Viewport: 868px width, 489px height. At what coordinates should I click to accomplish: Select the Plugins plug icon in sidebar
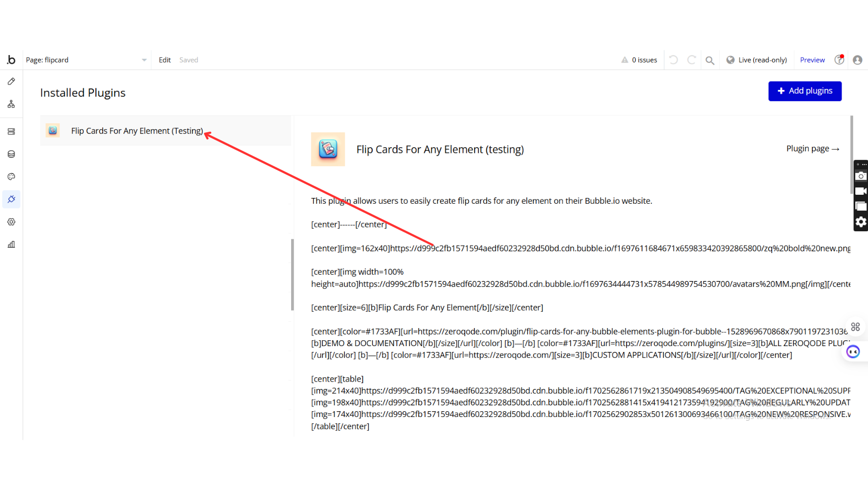tap(11, 199)
